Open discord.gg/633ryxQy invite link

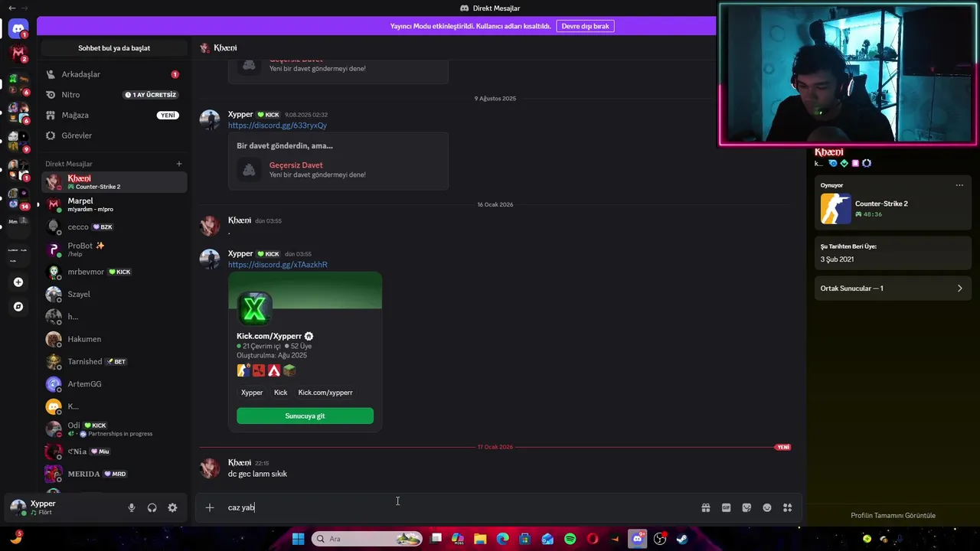(x=277, y=126)
